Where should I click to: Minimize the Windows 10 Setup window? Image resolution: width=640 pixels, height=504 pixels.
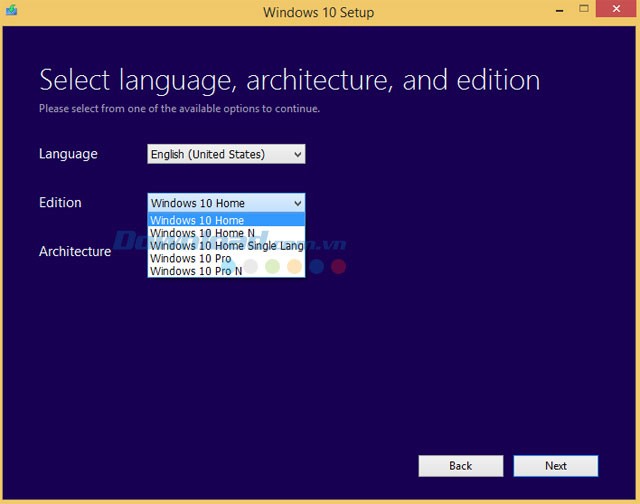560,10
